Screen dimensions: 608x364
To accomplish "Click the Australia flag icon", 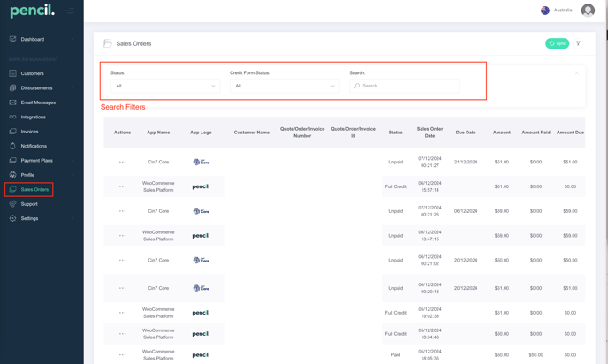I will (545, 11).
